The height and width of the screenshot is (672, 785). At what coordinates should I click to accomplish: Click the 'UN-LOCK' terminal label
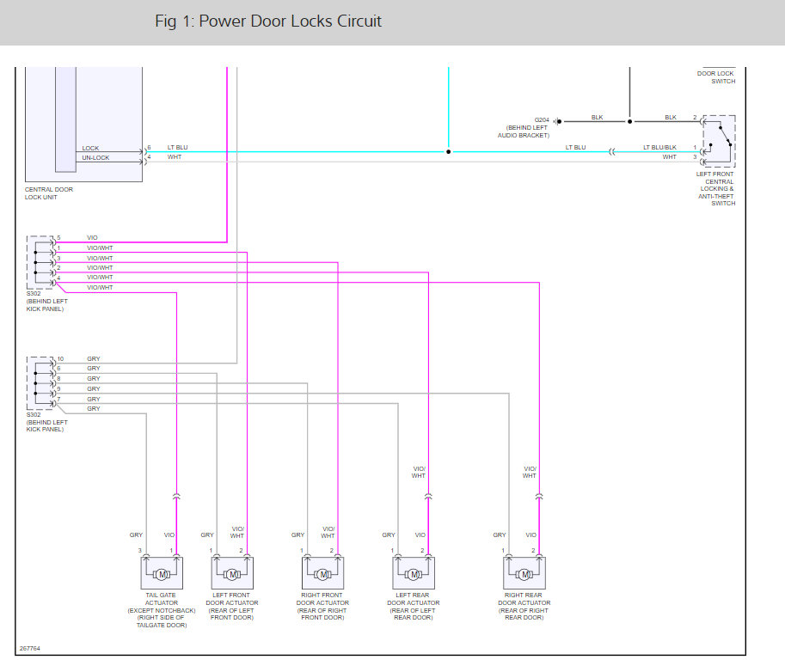(x=95, y=157)
